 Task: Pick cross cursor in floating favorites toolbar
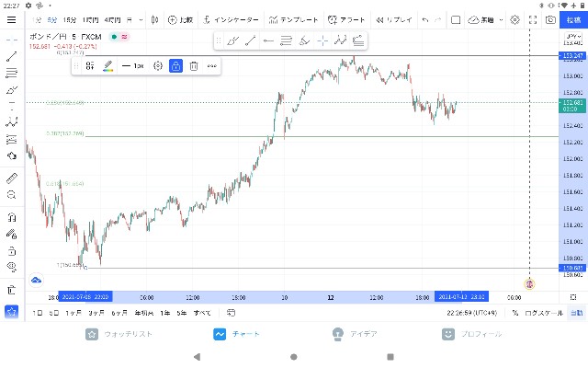point(322,40)
